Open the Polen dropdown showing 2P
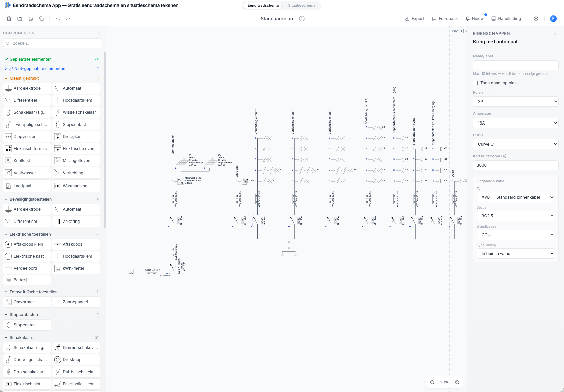The image size is (564, 392). point(516,102)
